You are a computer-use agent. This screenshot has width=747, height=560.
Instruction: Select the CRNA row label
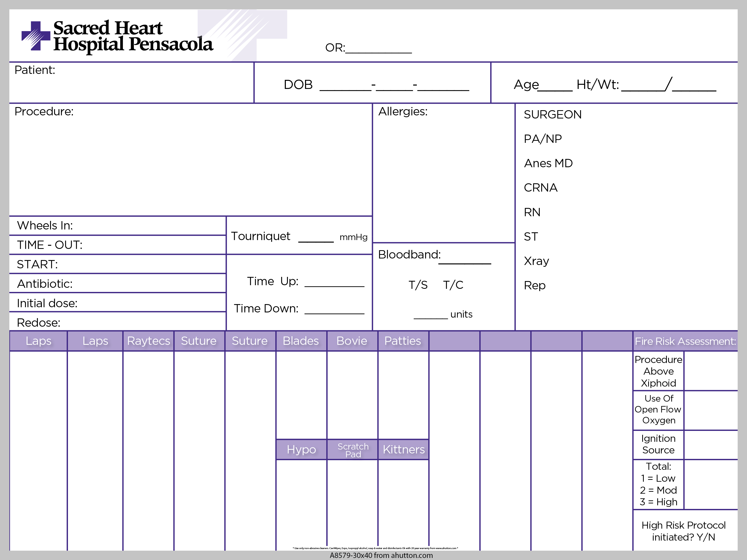[x=541, y=188]
